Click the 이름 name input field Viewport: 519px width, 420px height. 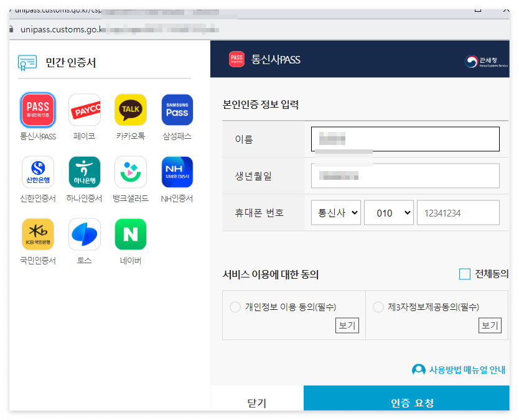(405, 139)
